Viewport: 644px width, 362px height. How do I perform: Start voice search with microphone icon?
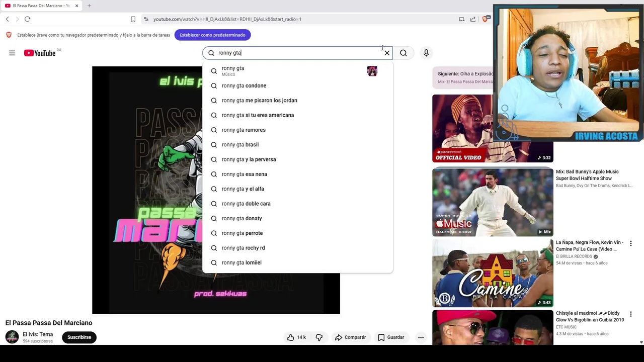[x=426, y=53]
